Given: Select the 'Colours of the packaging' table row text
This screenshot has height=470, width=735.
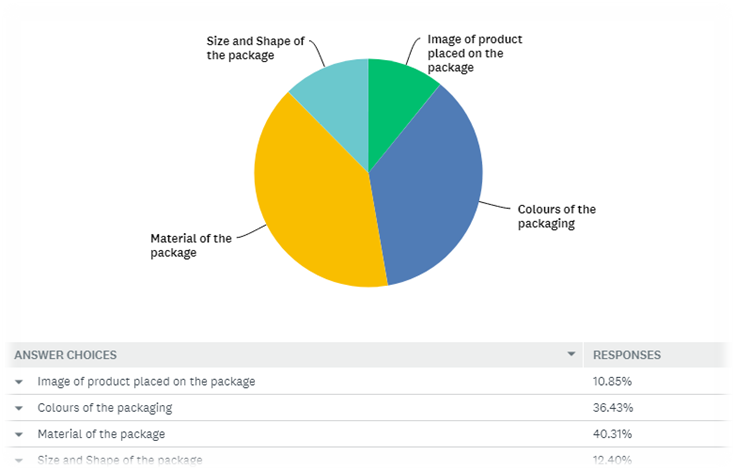Looking at the screenshot, I should (x=105, y=408).
